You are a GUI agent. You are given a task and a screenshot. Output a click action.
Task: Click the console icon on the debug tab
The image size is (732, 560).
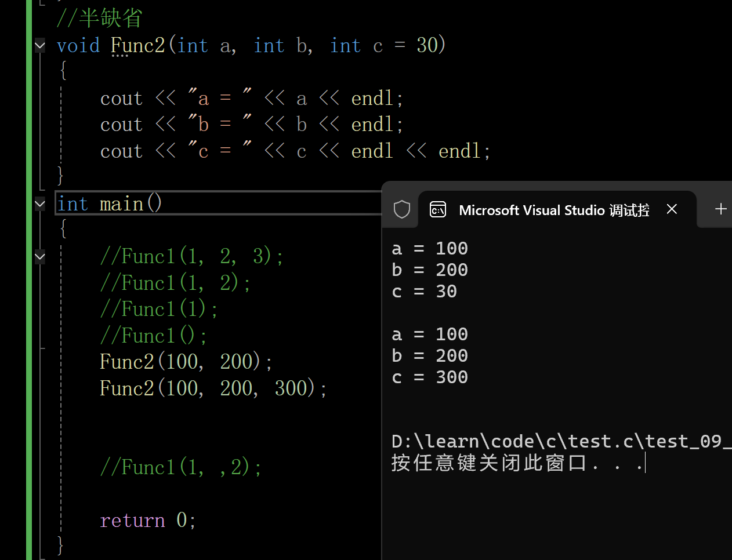pos(438,209)
